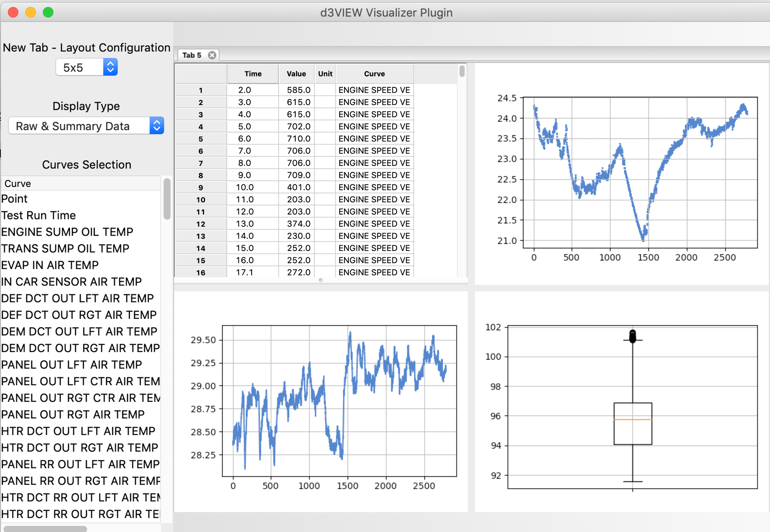Click the green zoom window button

coord(48,13)
